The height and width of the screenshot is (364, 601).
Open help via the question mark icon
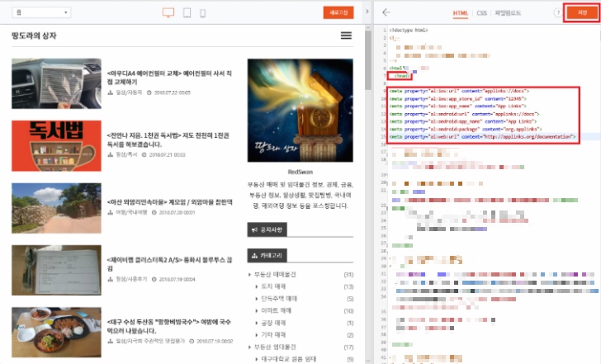pyautogui.click(x=558, y=12)
